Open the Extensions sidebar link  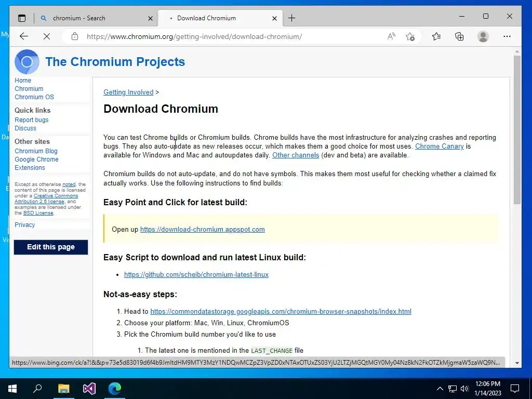click(30, 168)
